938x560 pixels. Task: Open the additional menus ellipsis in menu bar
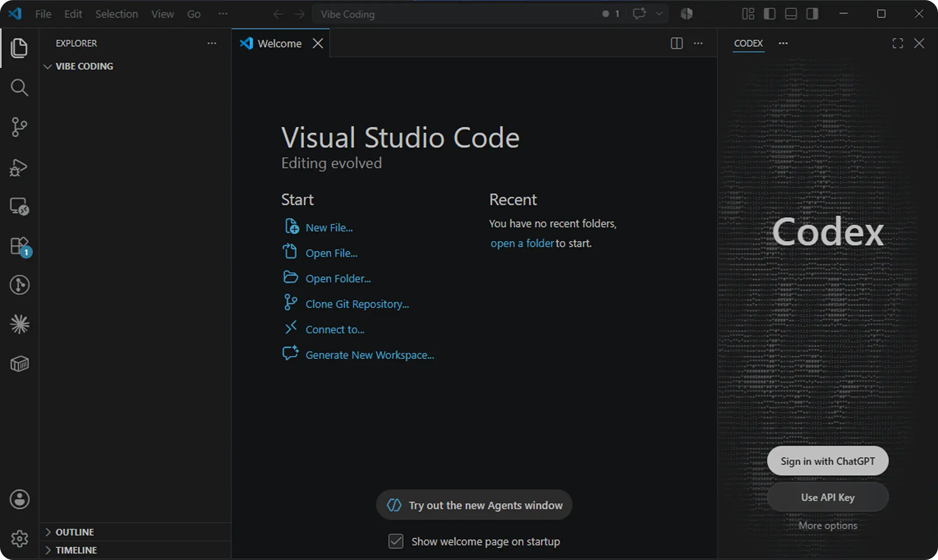(x=223, y=14)
